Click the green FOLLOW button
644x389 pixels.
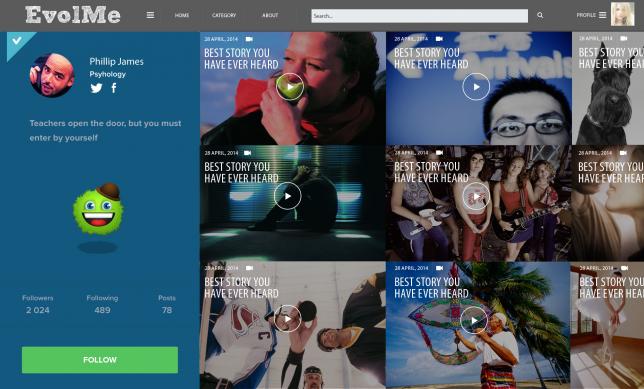[100, 360]
